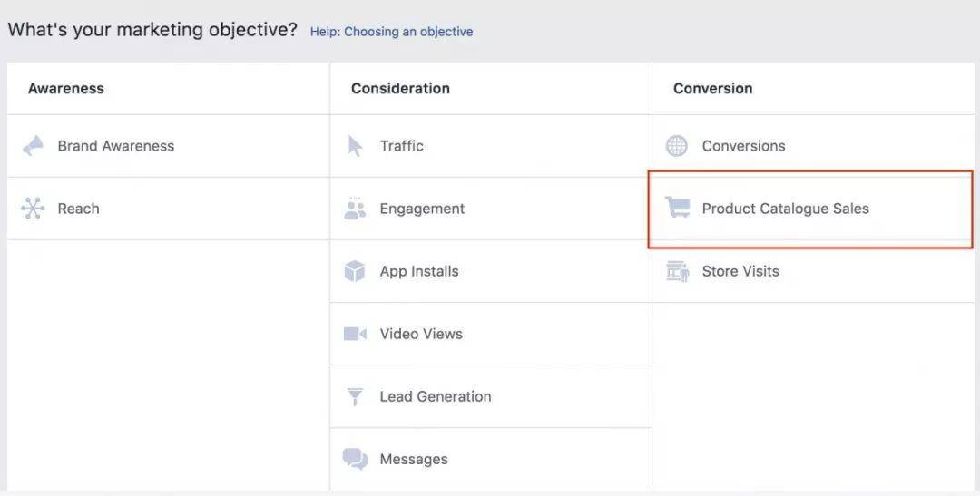
Task: Select the Brand Awareness text label
Action: (x=115, y=146)
